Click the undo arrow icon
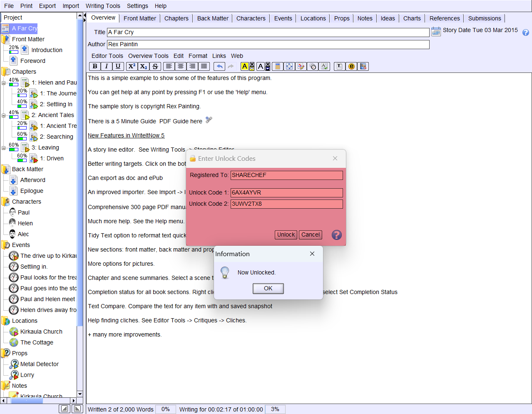Screen dimensions: 532x414 219,66
